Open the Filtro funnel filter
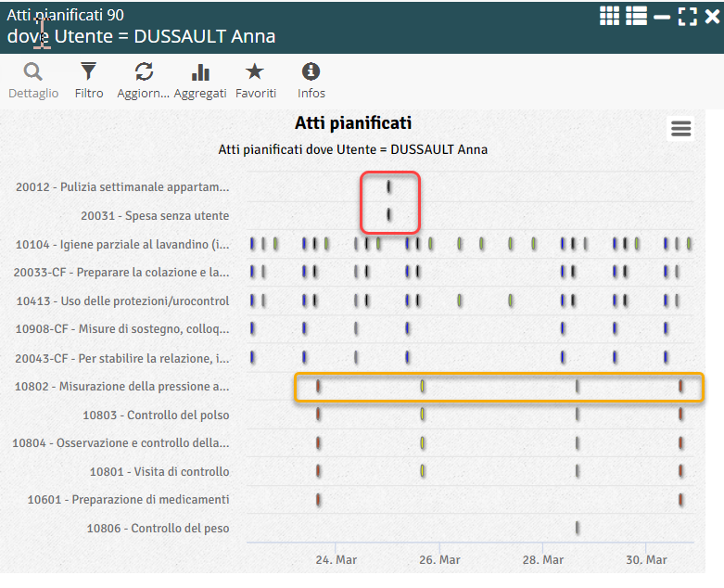This screenshot has height=588, width=724. [x=89, y=72]
